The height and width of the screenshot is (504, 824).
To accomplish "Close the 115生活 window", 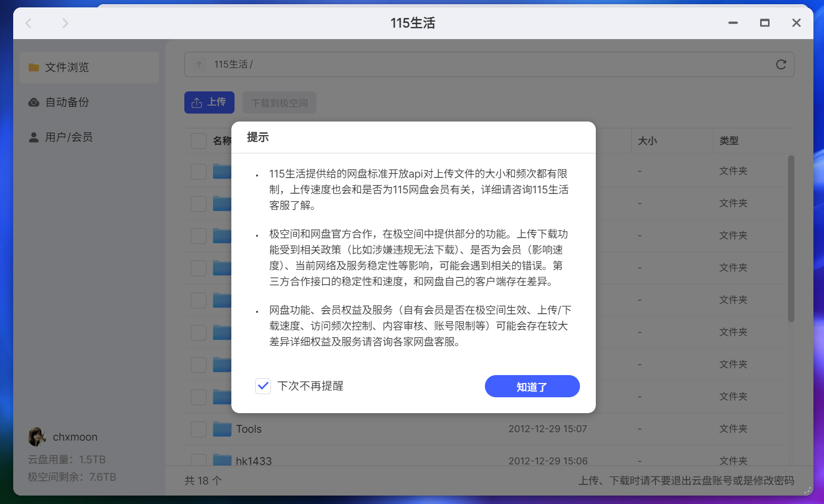I will (x=797, y=23).
